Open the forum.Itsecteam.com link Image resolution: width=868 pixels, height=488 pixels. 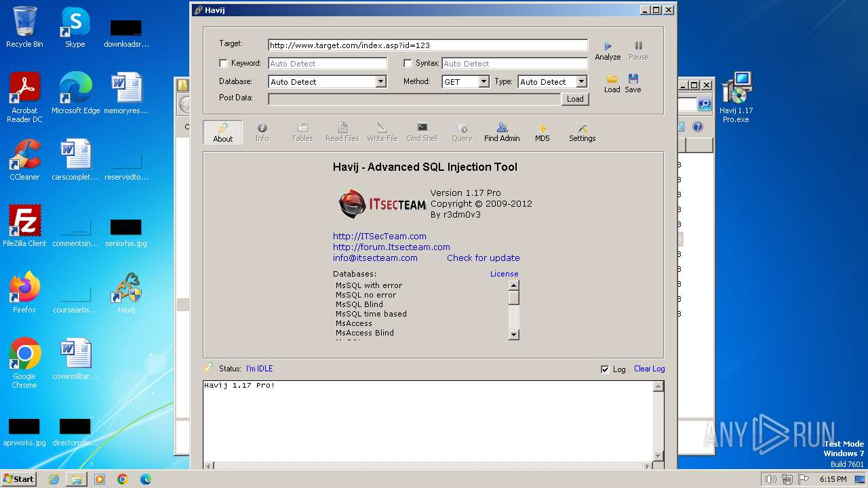(x=391, y=247)
